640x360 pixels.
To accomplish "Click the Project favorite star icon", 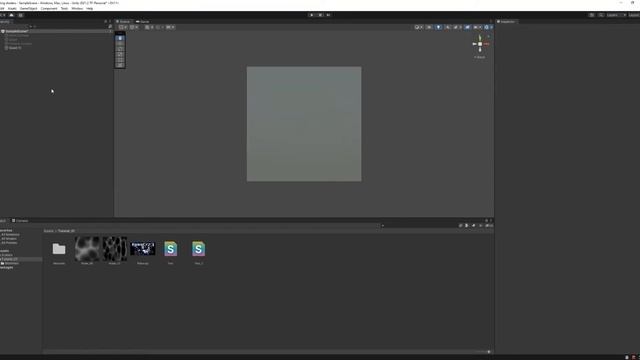I will [480, 225].
